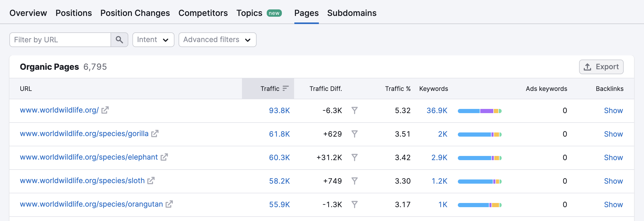
Task: Click the search magnifier icon beside URL filter
Action: (x=119, y=40)
